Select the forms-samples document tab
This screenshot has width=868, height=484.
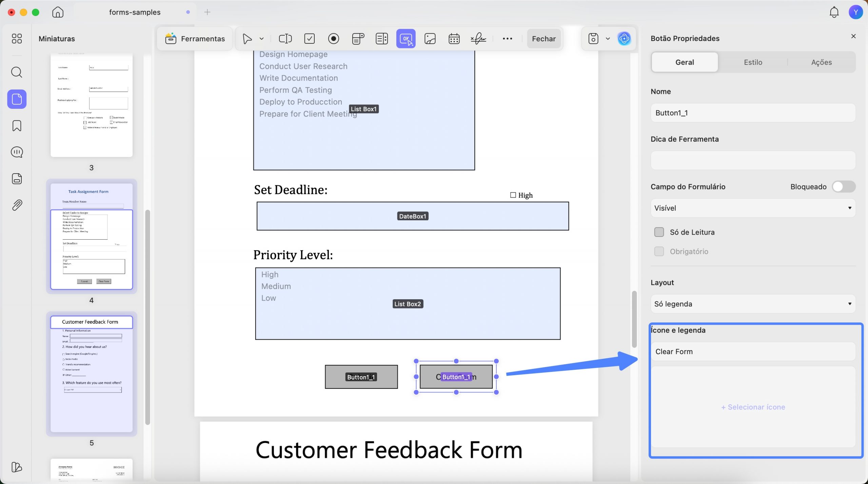coord(135,12)
